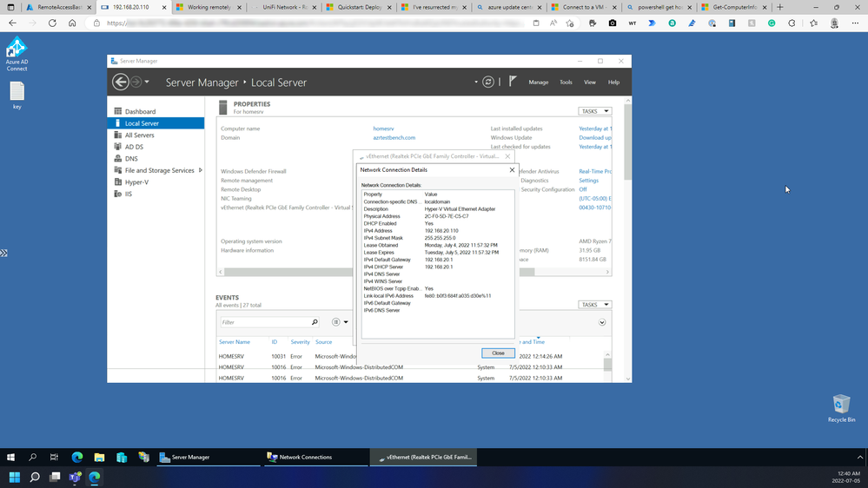Switch to the Get-ComputerInfo browser tab

(x=734, y=7)
